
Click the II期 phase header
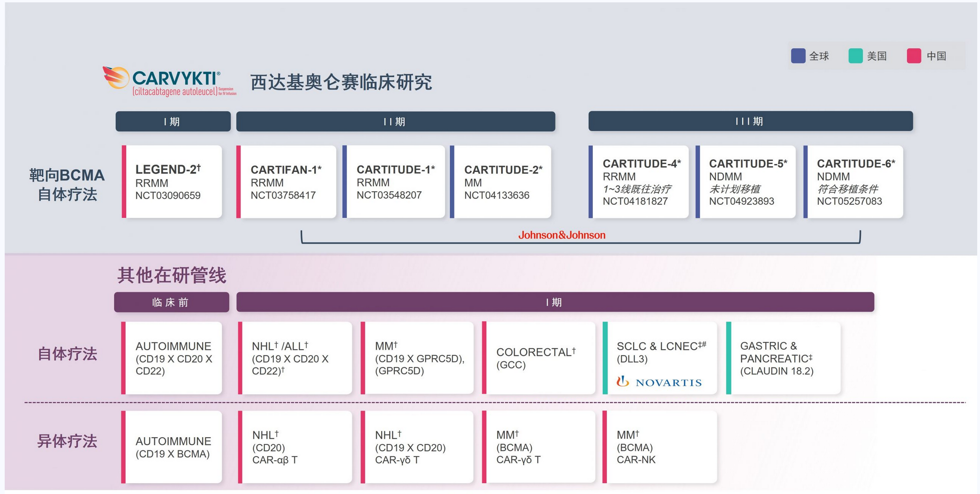tap(396, 121)
